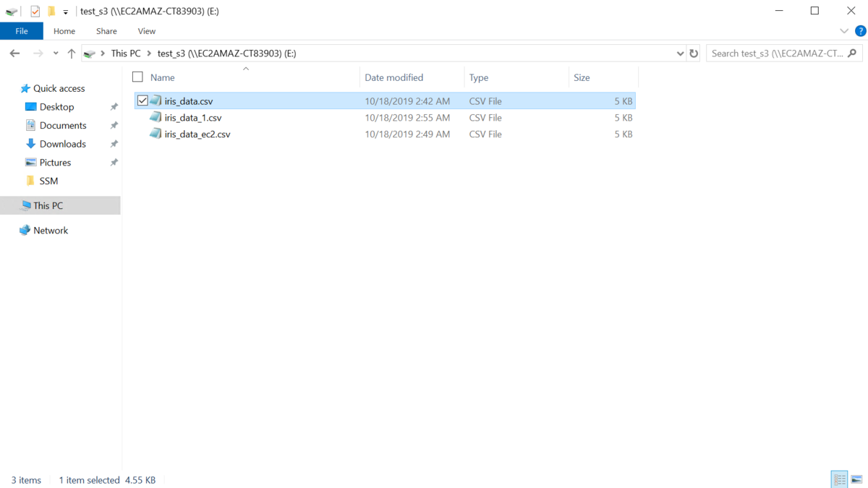The image size is (868, 488).
Task: Open the Customize Quick Access Toolbar arrow
Action: pos(65,12)
